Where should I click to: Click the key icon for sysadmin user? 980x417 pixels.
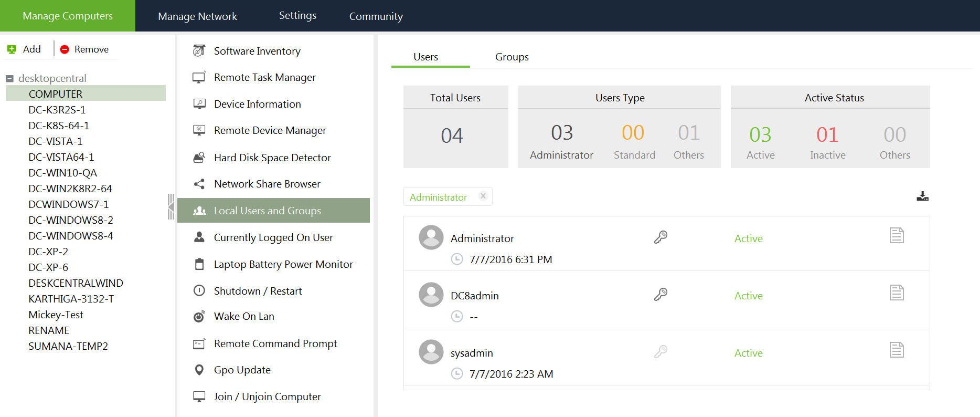tap(661, 352)
